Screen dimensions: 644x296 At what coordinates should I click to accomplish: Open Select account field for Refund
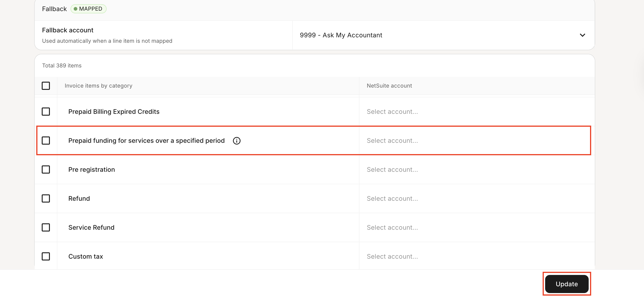[x=392, y=198]
